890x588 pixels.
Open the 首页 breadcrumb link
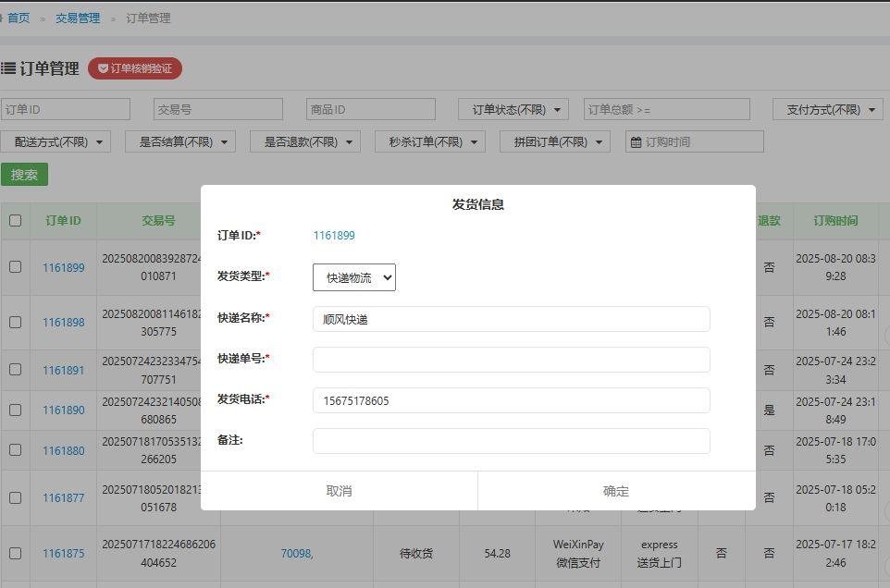[19, 18]
